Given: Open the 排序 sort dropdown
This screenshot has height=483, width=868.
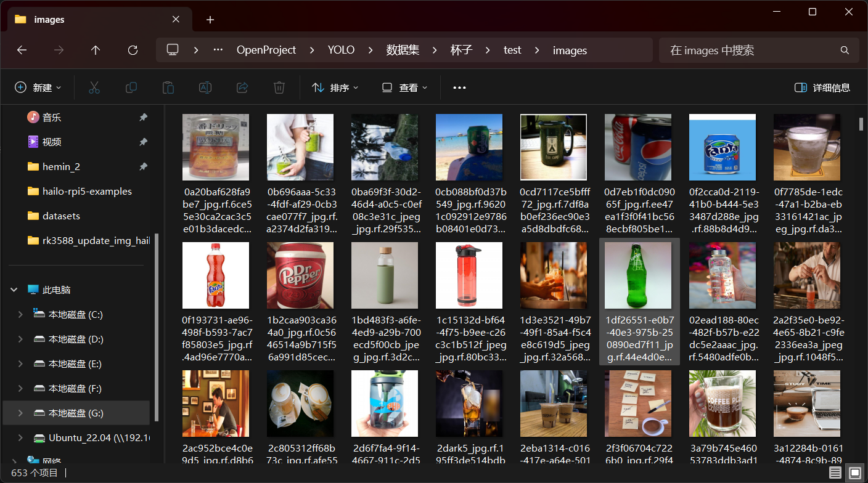Looking at the screenshot, I should click(335, 87).
